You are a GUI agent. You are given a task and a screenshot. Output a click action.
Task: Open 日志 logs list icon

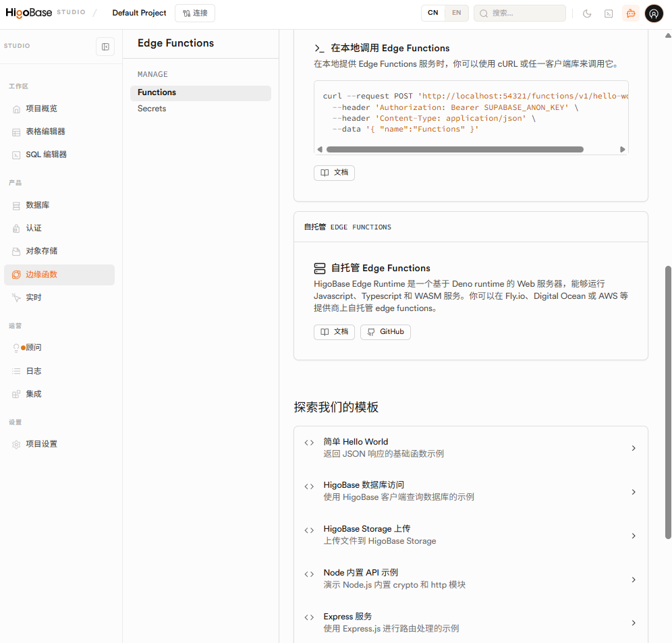pos(16,371)
